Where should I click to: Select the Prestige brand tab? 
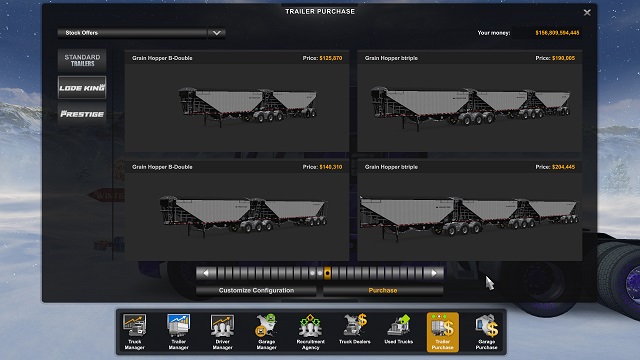82,114
